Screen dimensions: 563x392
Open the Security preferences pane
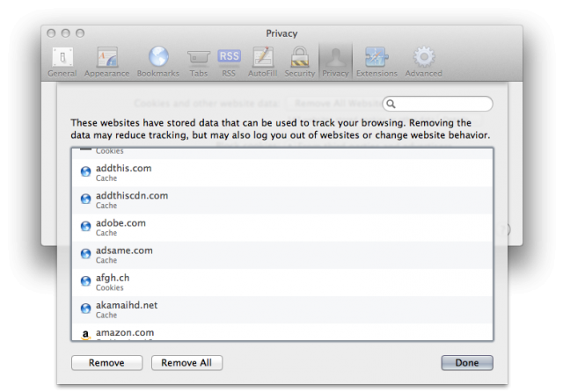299,62
